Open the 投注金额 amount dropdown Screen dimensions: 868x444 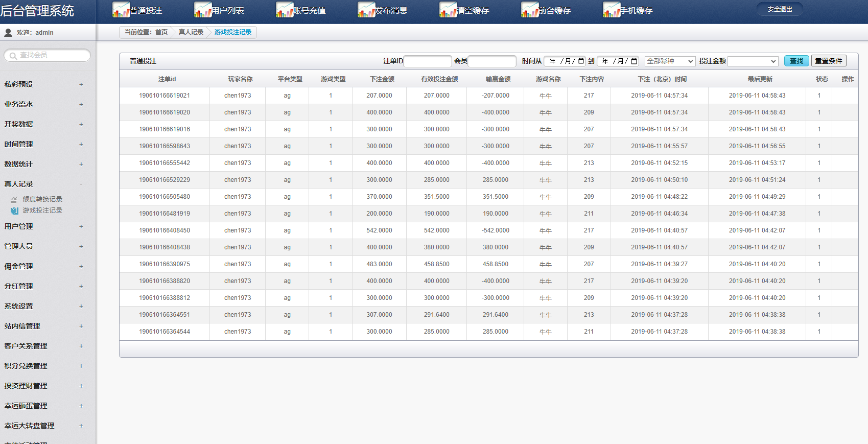[x=753, y=61]
